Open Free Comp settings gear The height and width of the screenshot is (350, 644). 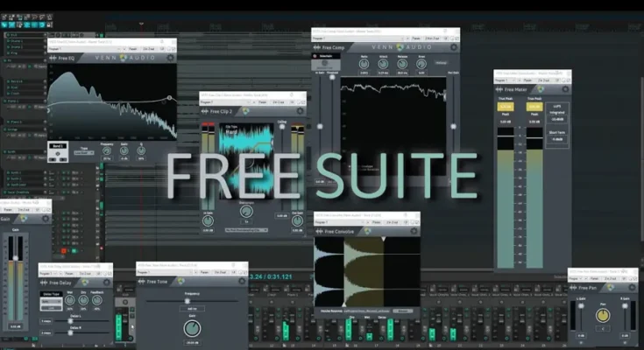pyautogui.click(x=454, y=47)
